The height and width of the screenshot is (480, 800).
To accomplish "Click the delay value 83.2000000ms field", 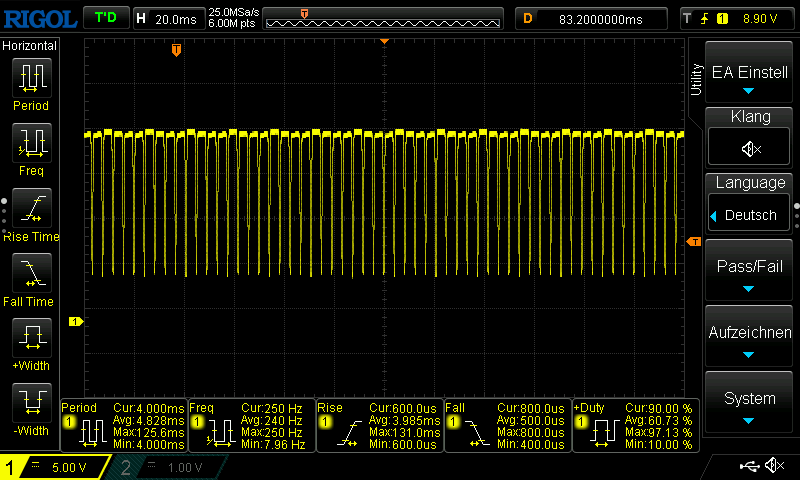I will pos(602,18).
